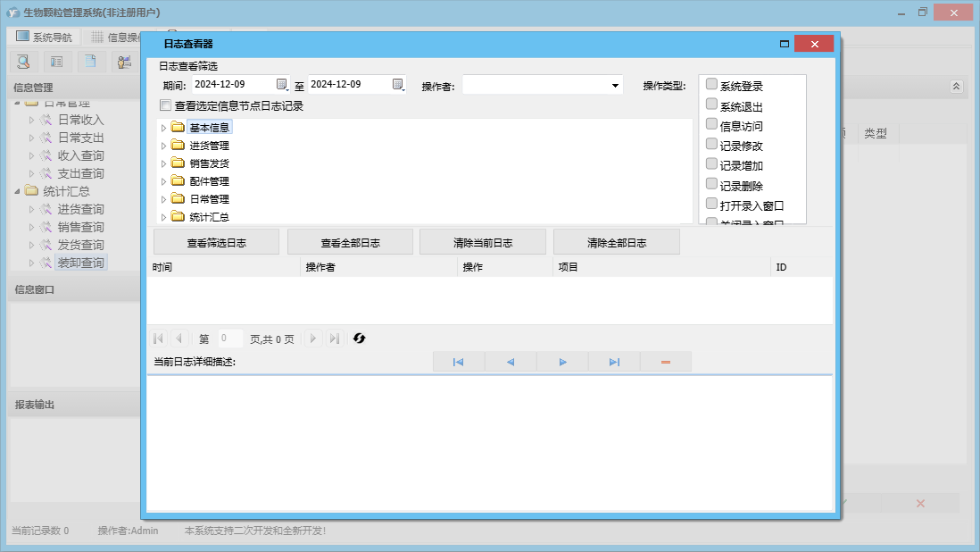
Task: Open end date calendar picker icon
Action: [398, 84]
